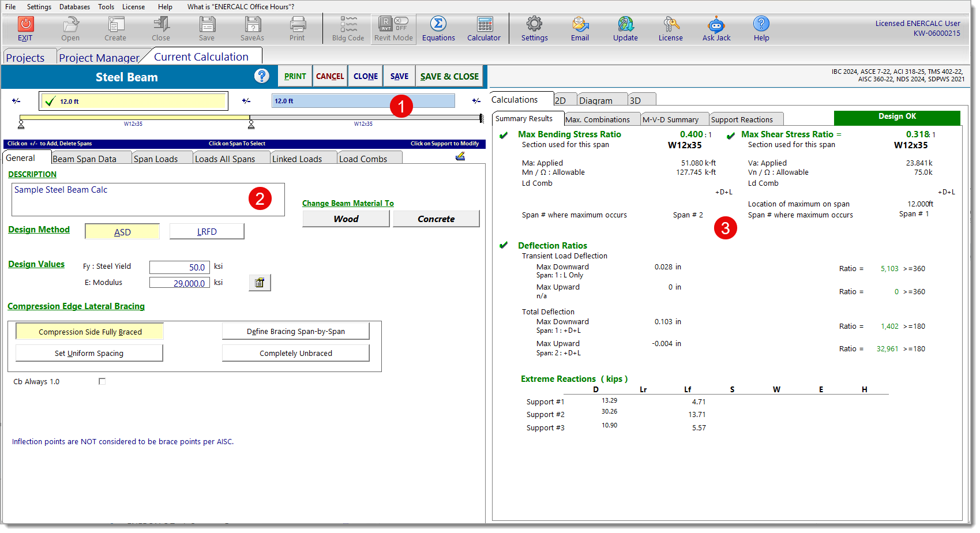Click the Update globe icon
The image size is (980, 533).
626,24
